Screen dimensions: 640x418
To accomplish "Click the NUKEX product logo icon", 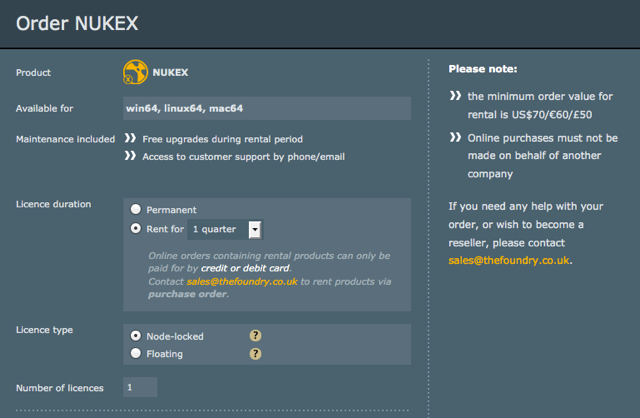I will [136, 72].
